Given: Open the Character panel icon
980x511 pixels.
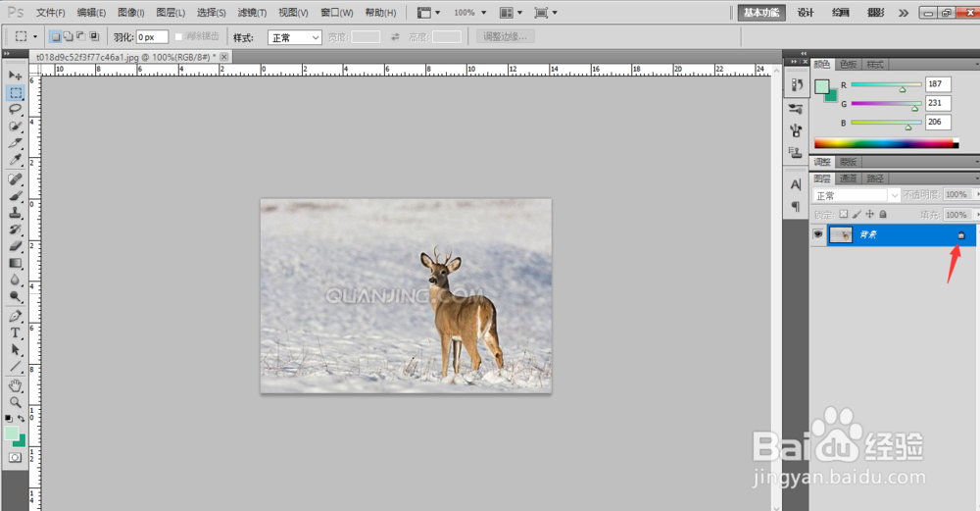Looking at the screenshot, I should pos(796,184).
